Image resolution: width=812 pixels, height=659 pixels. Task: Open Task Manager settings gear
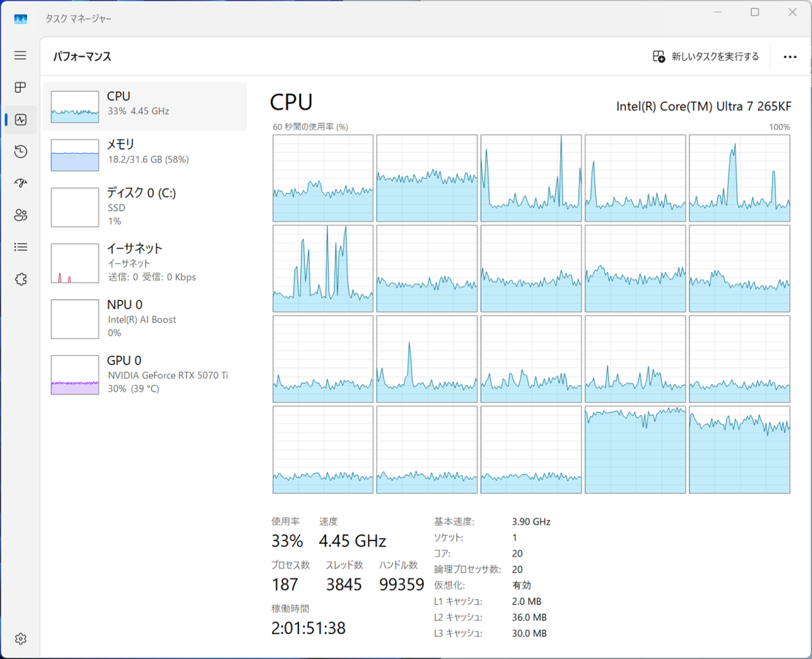click(x=20, y=639)
